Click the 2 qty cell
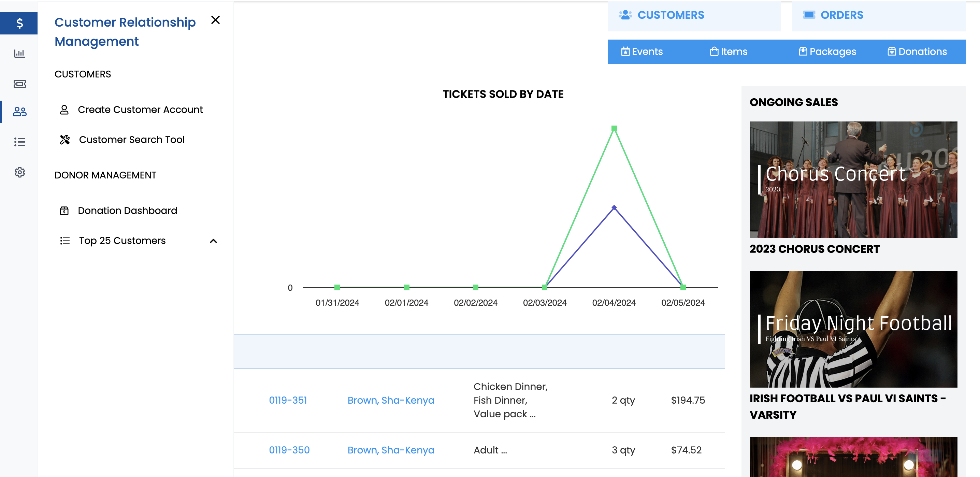The height and width of the screenshot is (477, 980). click(623, 401)
